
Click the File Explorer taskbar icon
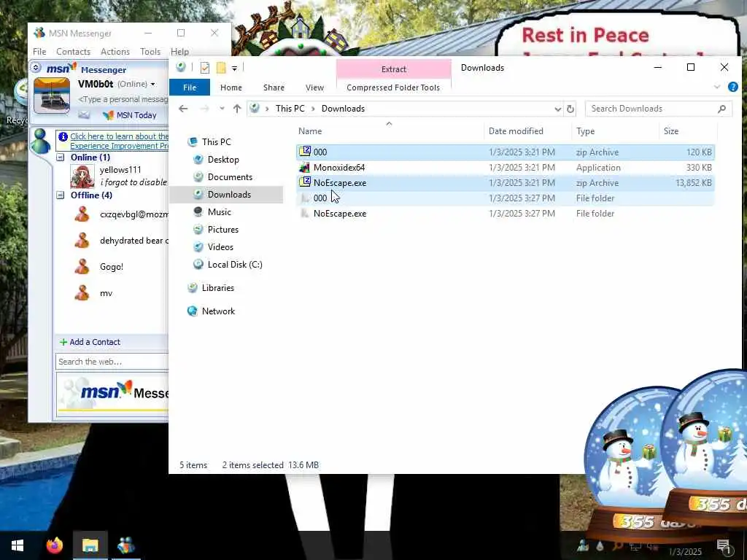point(90,545)
